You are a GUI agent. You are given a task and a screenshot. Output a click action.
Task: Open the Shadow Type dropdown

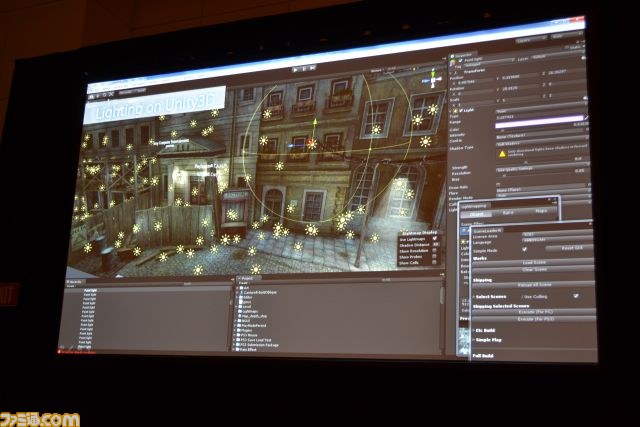(x=542, y=143)
